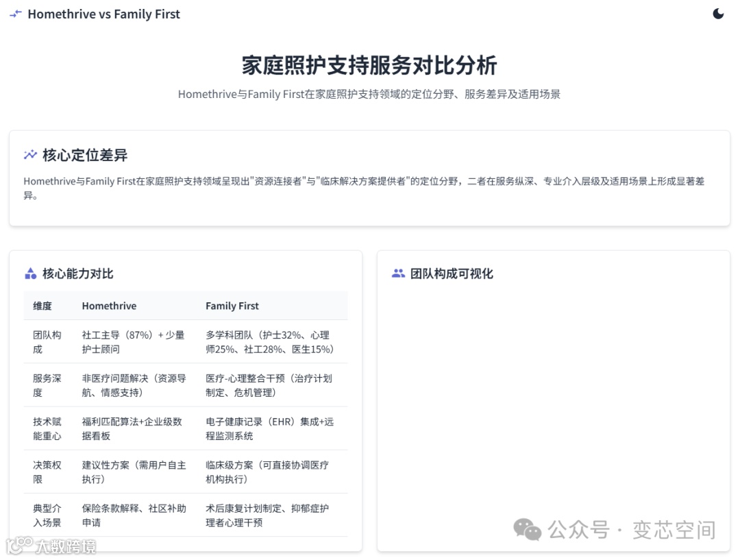Click the people icon beside 团队构成可视化
Image resolution: width=740 pixels, height=560 pixels.
coord(398,273)
